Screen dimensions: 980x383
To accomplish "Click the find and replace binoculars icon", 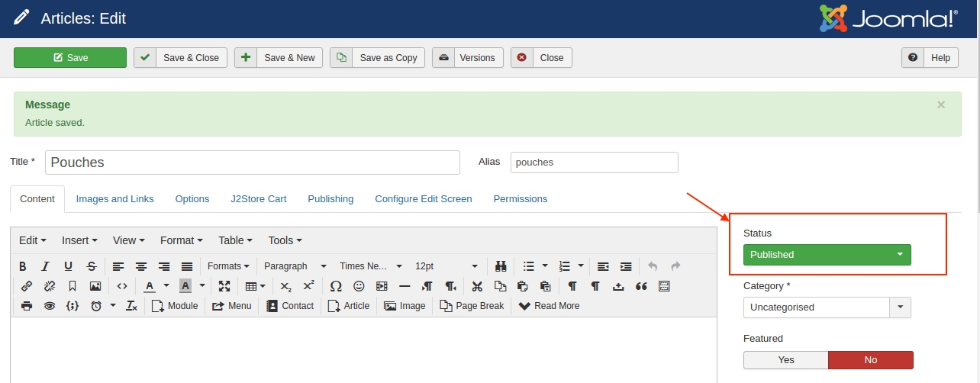I will tap(501, 266).
